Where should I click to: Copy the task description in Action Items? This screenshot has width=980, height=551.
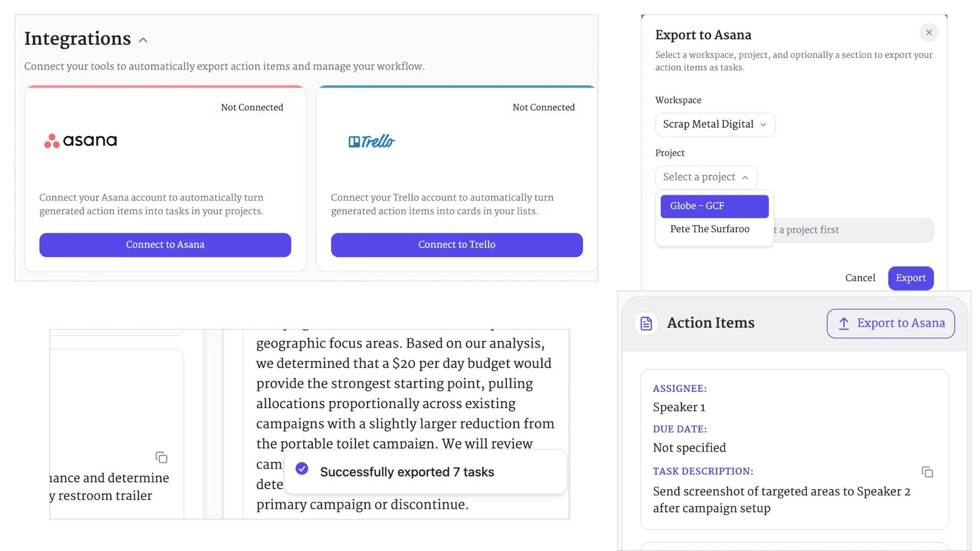pyautogui.click(x=927, y=472)
